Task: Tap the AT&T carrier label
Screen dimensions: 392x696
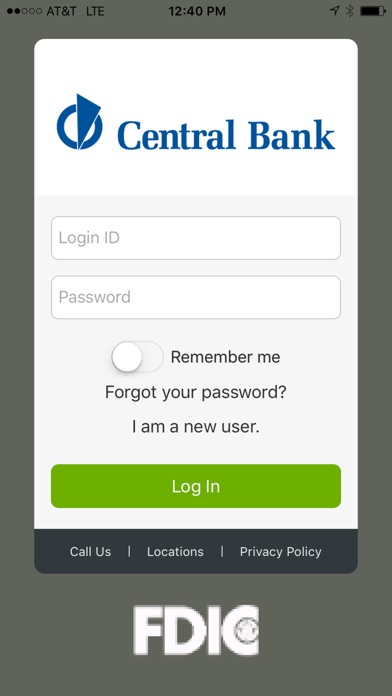Action: pos(61,11)
